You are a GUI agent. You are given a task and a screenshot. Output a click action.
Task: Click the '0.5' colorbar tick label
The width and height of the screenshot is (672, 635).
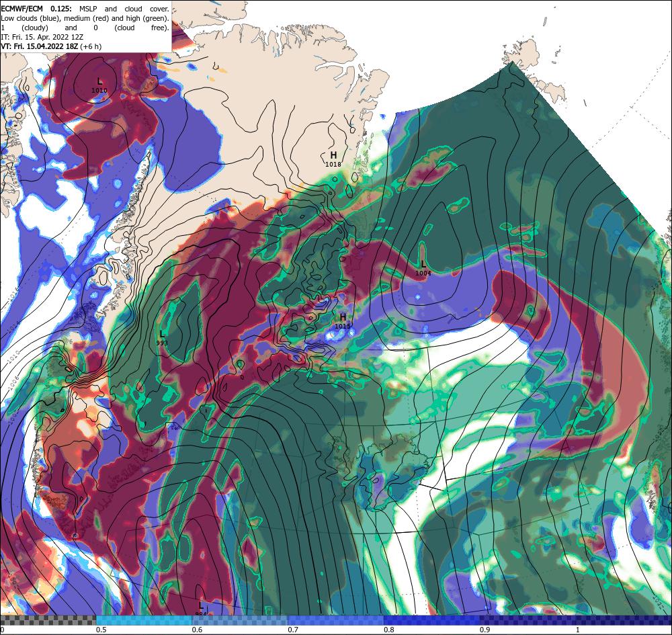(101, 630)
